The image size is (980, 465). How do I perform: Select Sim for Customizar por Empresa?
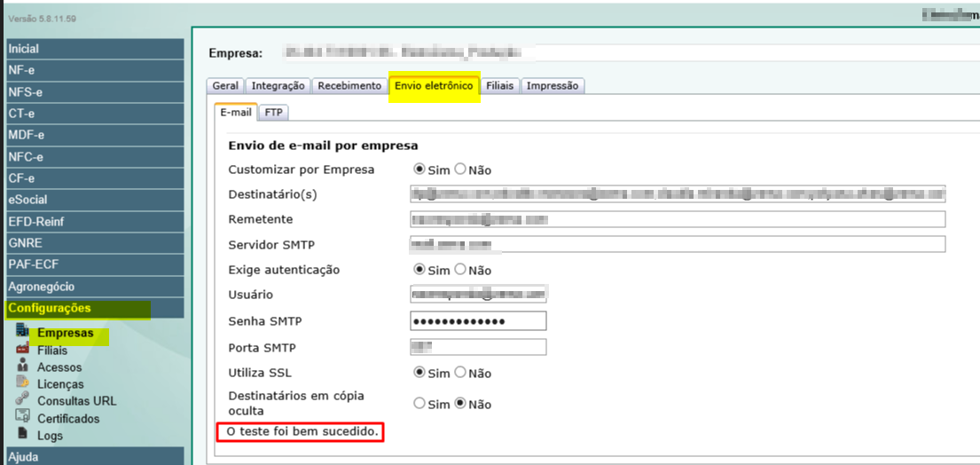(420, 169)
